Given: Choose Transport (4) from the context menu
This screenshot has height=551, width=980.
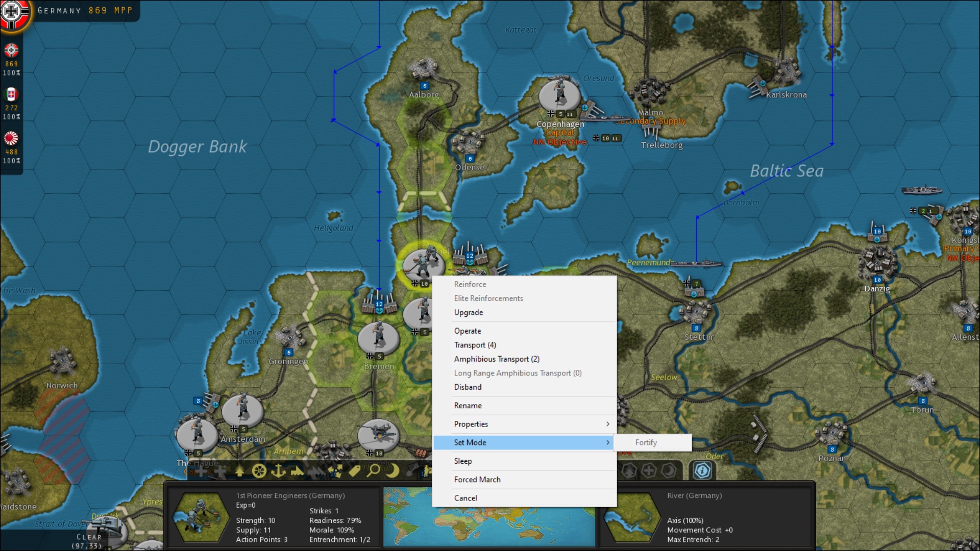Looking at the screenshot, I should click(475, 345).
